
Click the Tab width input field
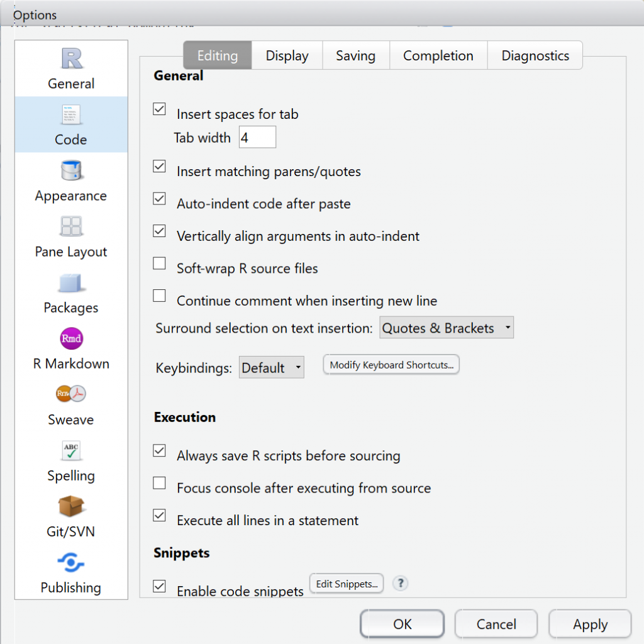point(257,137)
